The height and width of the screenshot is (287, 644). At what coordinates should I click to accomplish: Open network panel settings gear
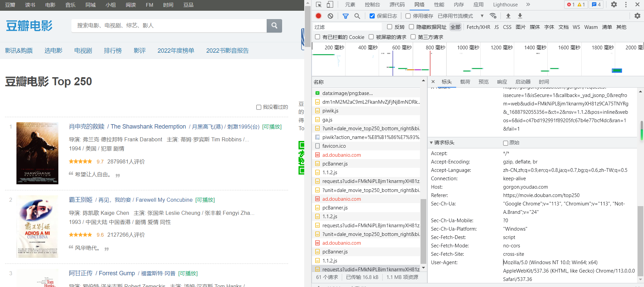click(637, 16)
